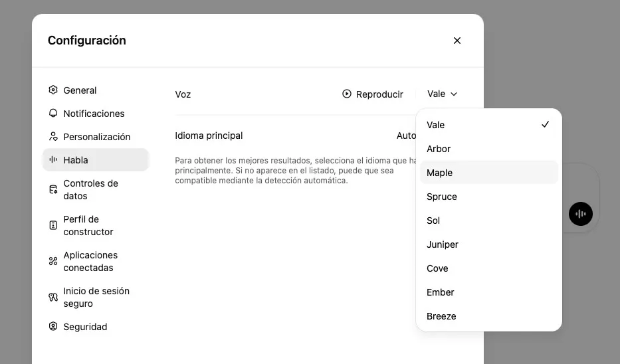The image size is (620, 364).
Task: Click the black voice mode circle button
Action: coord(580,214)
